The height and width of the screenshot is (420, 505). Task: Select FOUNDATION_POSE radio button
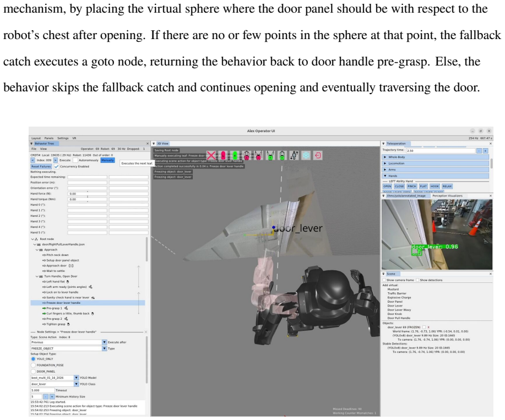tap(33, 366)
